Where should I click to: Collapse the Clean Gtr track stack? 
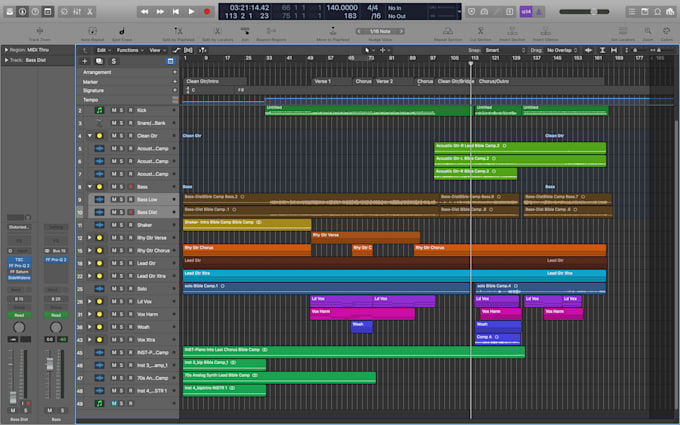(89, 135)
